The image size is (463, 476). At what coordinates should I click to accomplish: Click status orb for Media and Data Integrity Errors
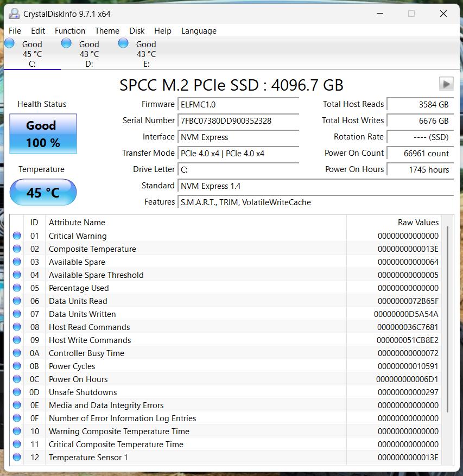17,405
